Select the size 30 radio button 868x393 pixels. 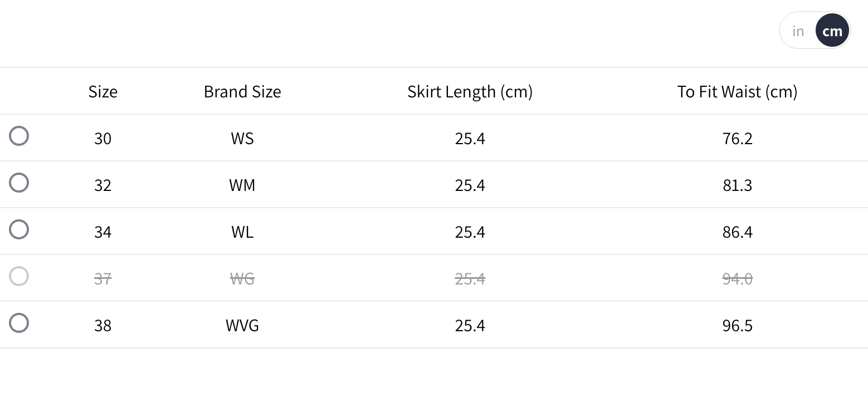coord(19,136)
